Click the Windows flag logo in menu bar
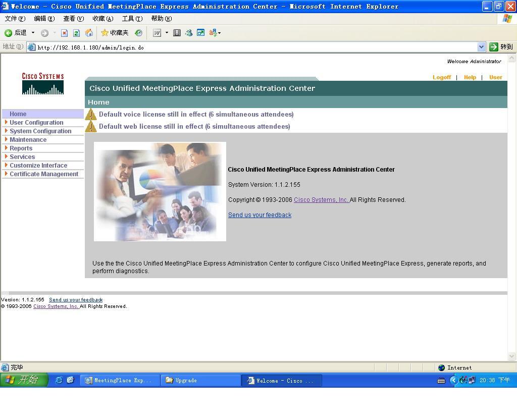Viewport: 517px width, 420px height. point(507,19)
